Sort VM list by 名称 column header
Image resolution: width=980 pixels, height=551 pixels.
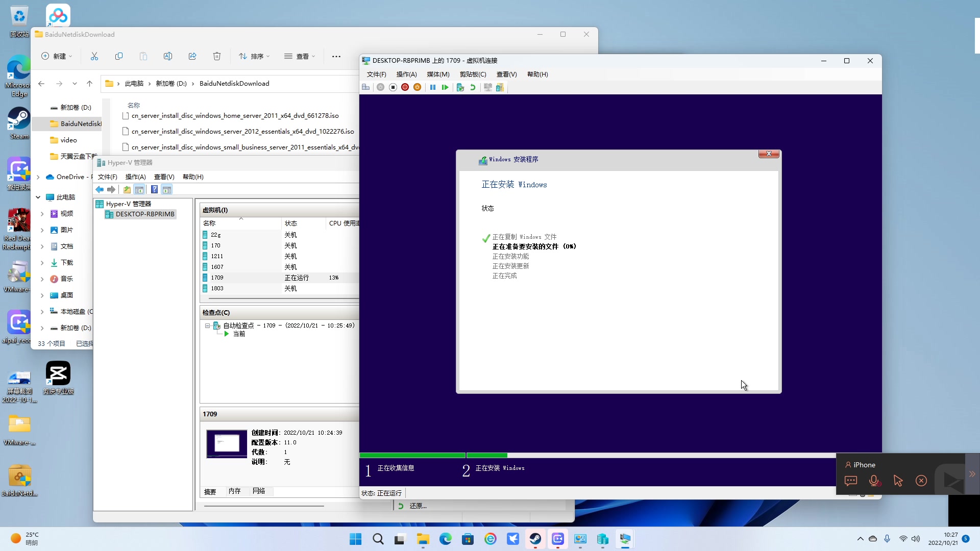(240, 223)
